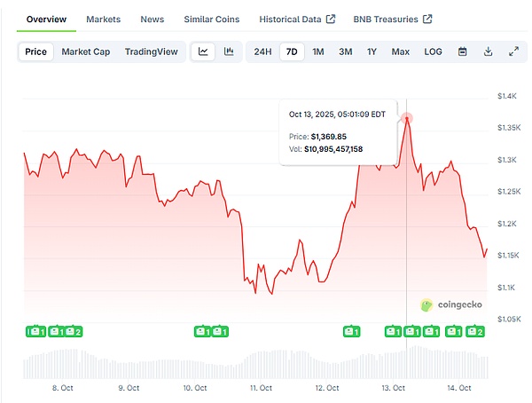The image size is (532, 403).
Task: Click the highlighted peak point on the chart
Action: pyautogui.click(x=407, y=118)
